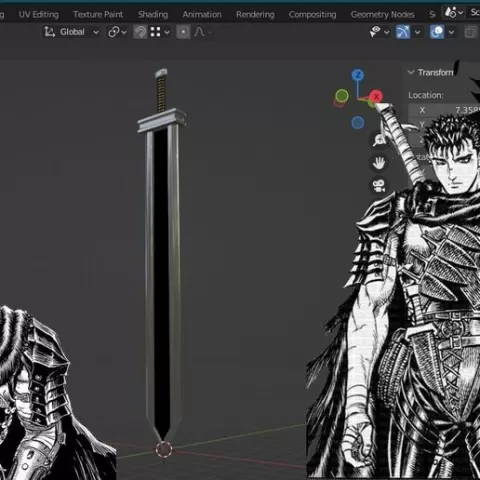The height and width of the screenshot is (480, 480).
Task: Open the pivot point dropdown with link icon
Action: [x=117, y=32]
